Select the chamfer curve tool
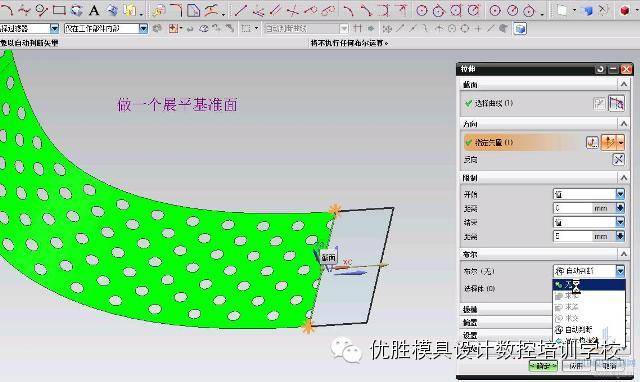This screenshot has width=640, height=382. (x=193, y=10)
